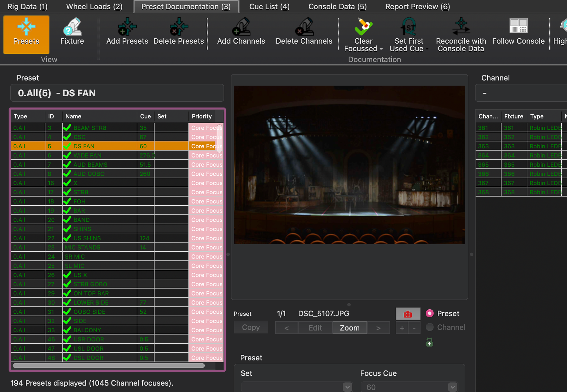
Task: Click the Copy button
Action: pyautogui.click(x=251, y=327)
